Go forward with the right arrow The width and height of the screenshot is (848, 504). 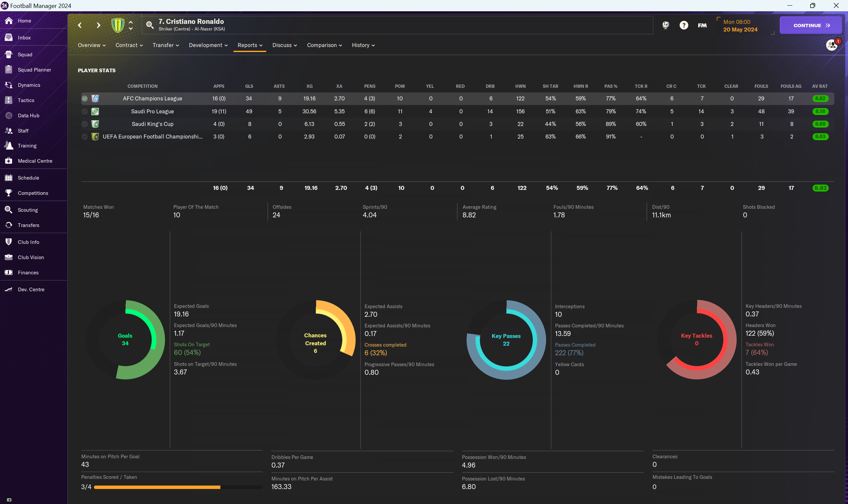click(98, 25)
